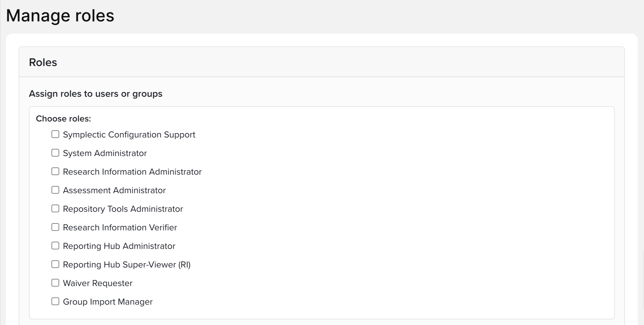
Task: Toggle the Research Information Verifier checkbox
Action: [x=55, y=227]
